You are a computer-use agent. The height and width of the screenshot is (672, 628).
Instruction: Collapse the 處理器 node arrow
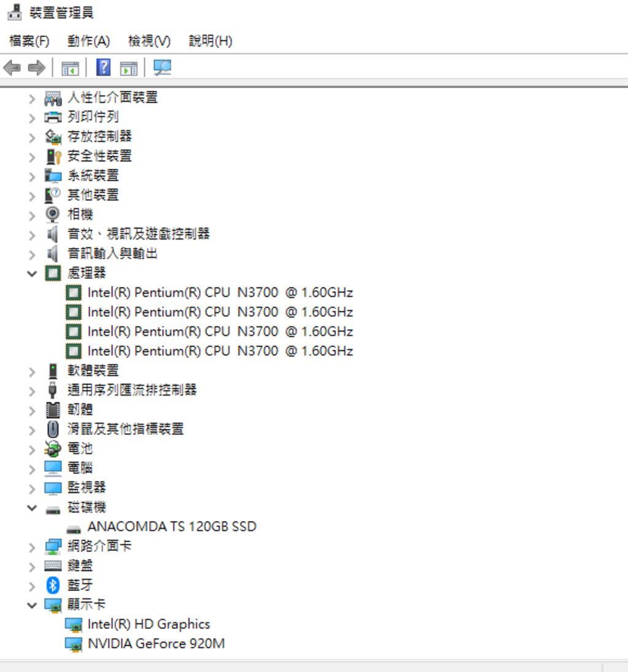point(32,273)
